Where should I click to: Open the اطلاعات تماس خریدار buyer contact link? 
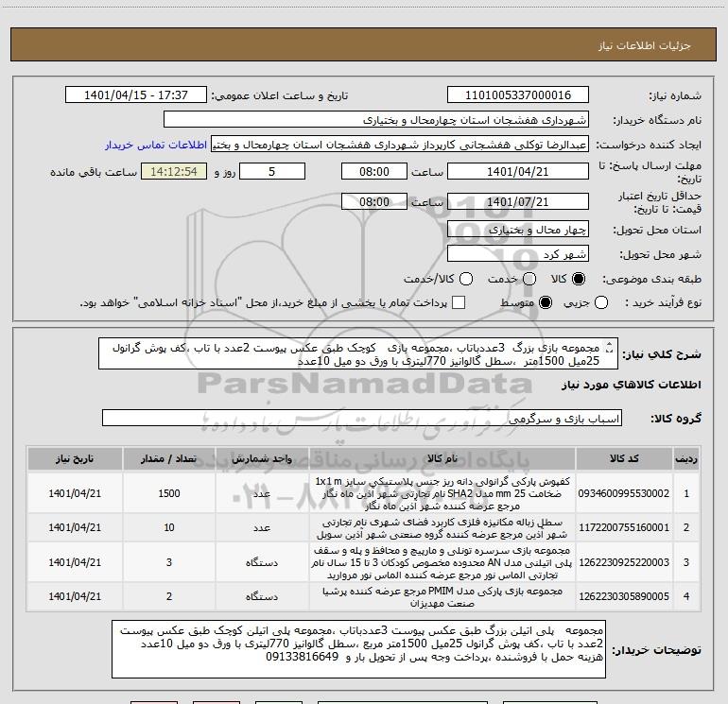(x=156, y=145)
